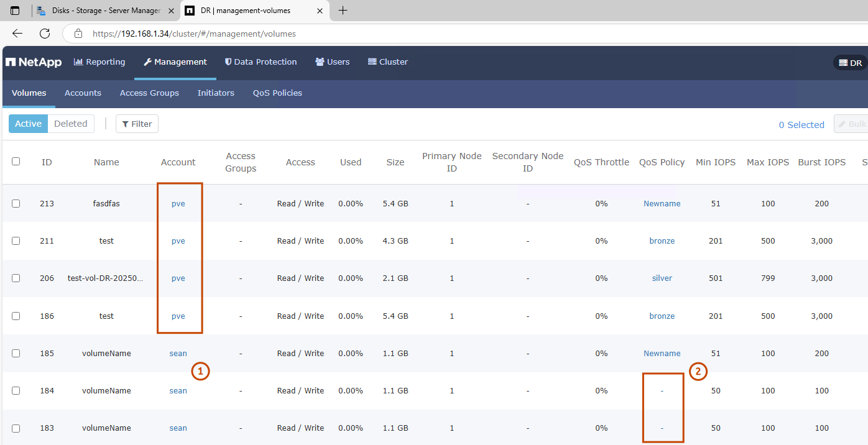Sort by the Burst IOPS column header

(822, 162)
